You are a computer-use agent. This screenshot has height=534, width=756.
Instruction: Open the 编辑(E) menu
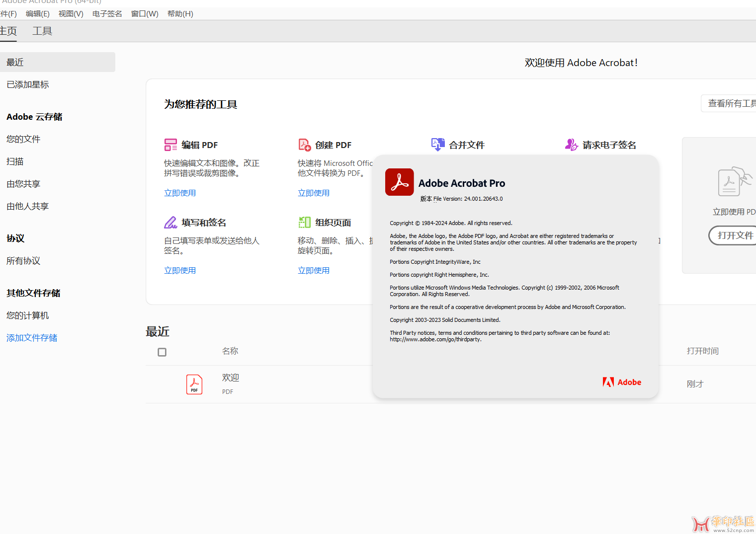(38, 14)
